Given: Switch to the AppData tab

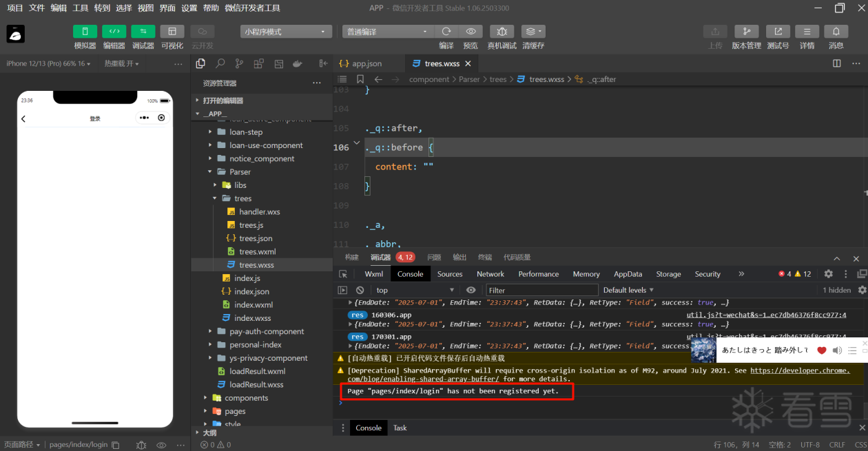Looking at the screenshot, I should [628, 274].
